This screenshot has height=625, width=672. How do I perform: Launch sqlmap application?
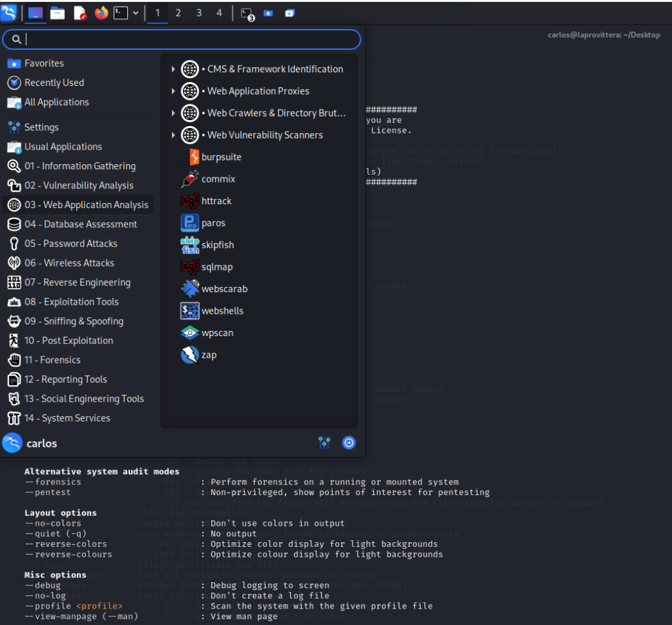(x=217, y=267)
